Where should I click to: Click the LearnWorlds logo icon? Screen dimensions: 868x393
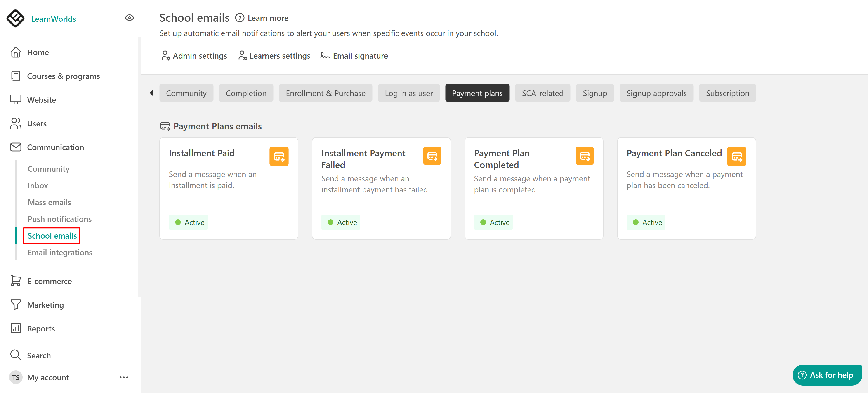16,18
